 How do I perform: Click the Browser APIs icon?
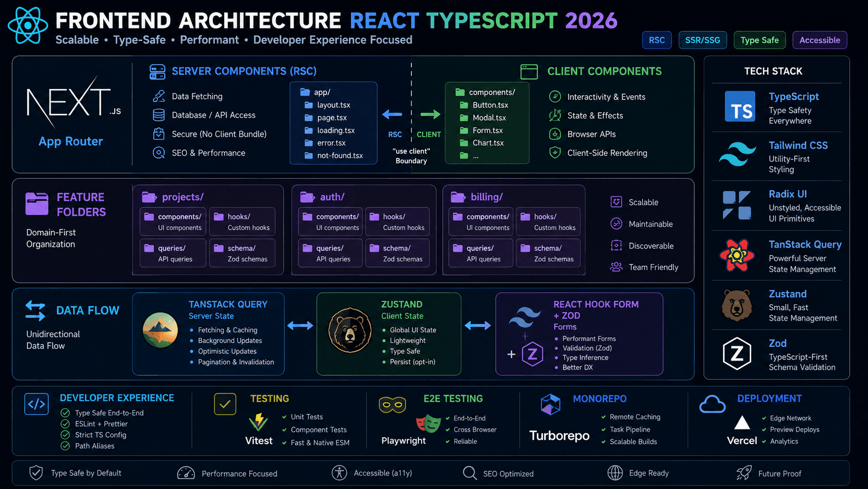555,134
